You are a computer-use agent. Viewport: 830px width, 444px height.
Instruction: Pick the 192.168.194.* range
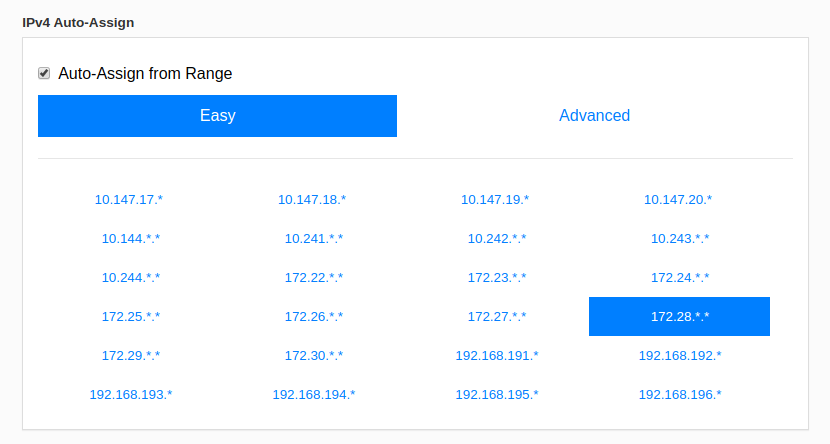314,395
